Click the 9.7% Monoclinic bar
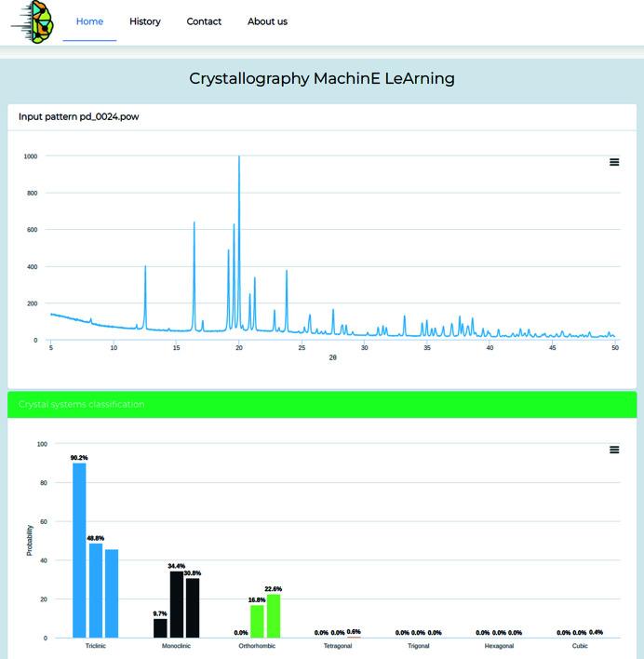The image size is (644, 659). tap(160, 628)
